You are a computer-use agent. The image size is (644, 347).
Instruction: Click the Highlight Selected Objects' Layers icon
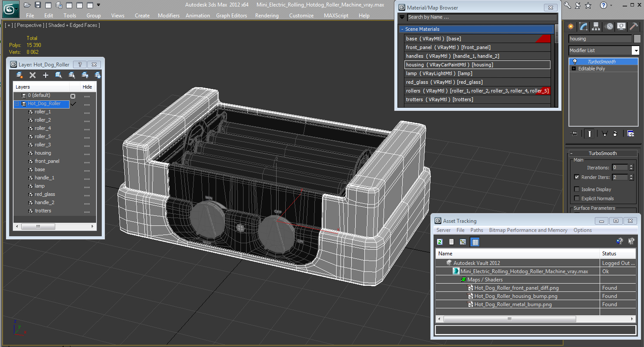point(72,75)
